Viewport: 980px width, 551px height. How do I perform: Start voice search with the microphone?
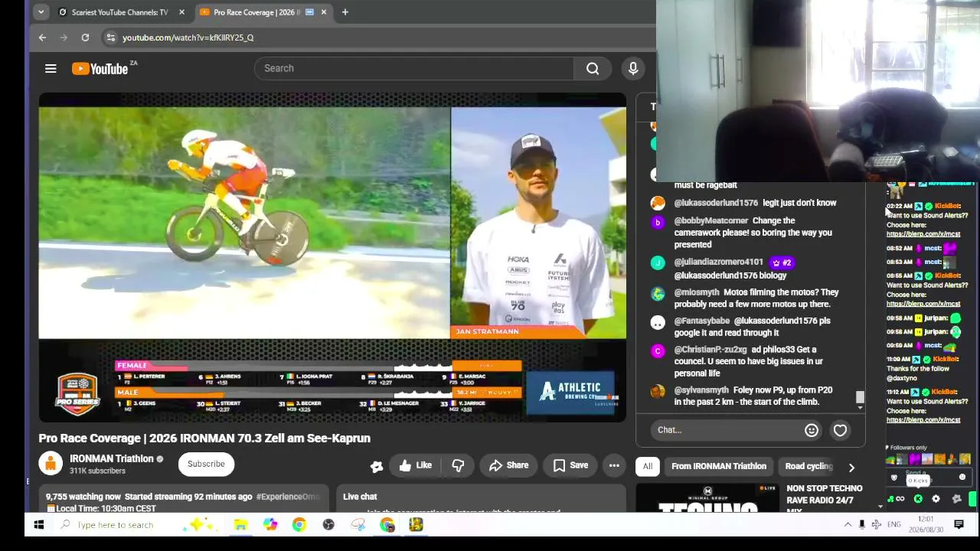[633, 69]
